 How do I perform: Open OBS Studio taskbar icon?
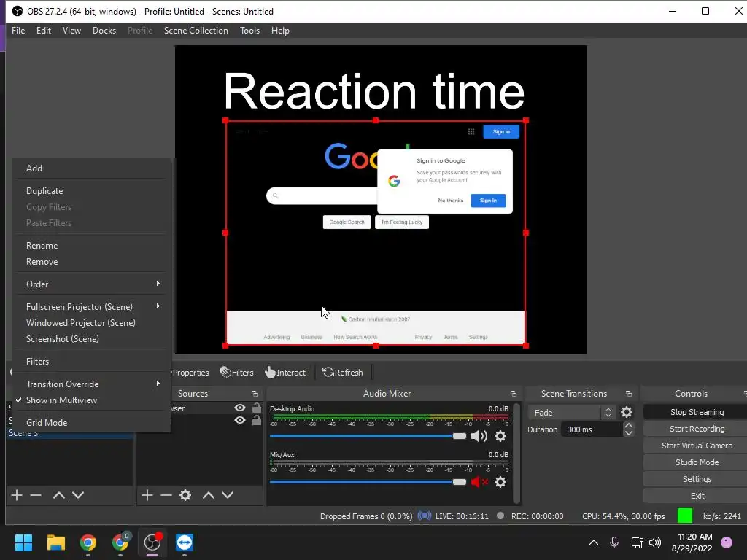[x=152, y=542]
